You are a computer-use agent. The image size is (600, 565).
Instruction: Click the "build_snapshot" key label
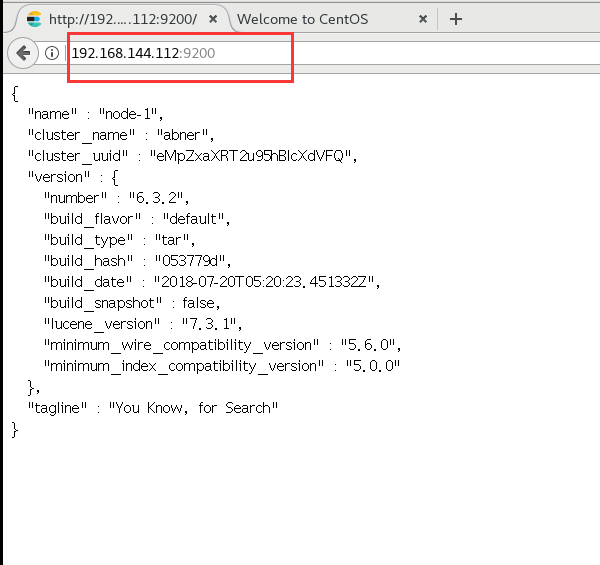pyautogui.click(x=103, y=303)
